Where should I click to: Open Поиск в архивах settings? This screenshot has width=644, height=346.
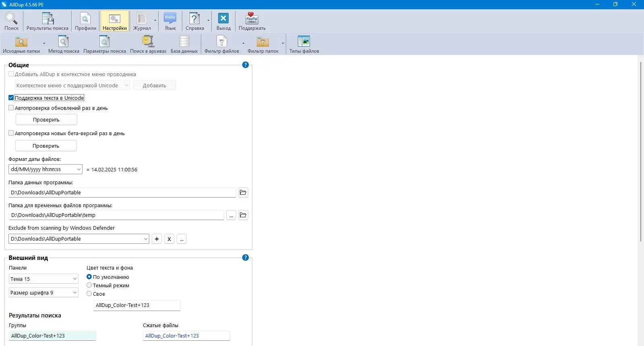(x=148, y=44)
